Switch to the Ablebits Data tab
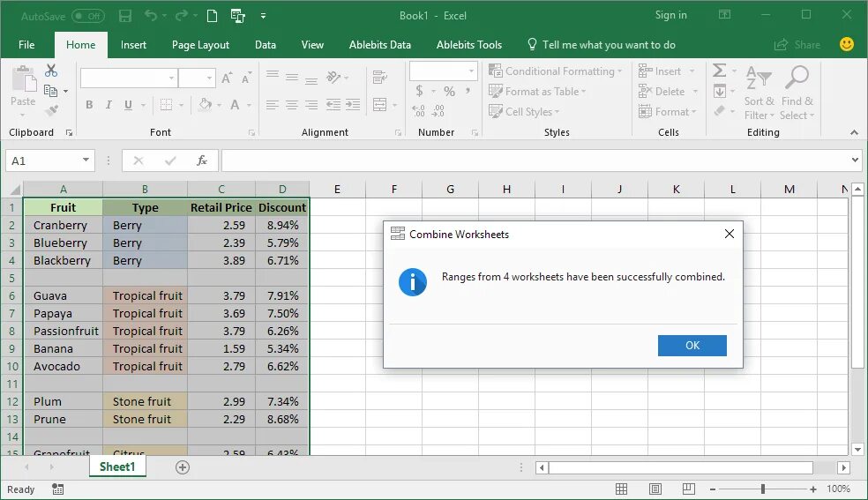The height and width of the screenshot is (500, 868). (x=379, y=45)
